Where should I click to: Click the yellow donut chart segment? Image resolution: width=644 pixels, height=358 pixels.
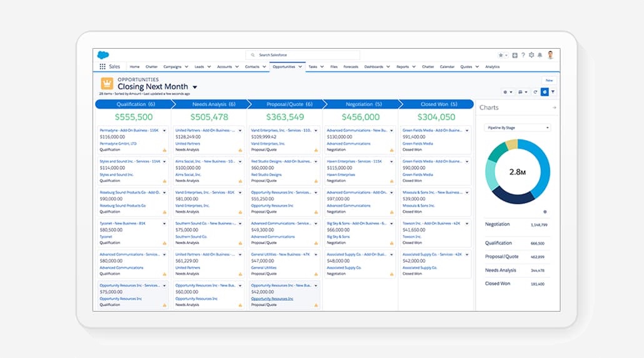point(511,145)
